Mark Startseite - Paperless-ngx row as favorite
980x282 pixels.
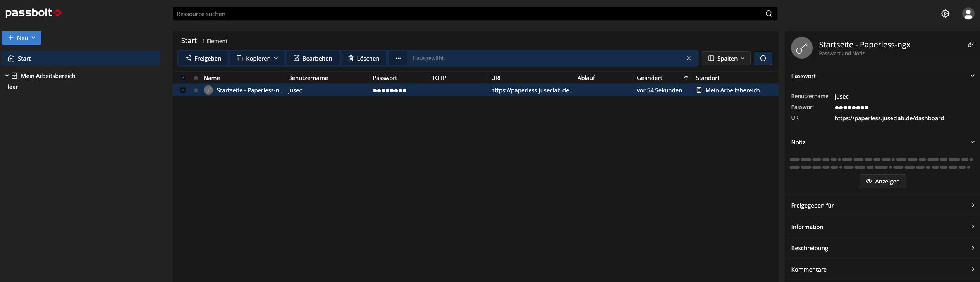196,90
